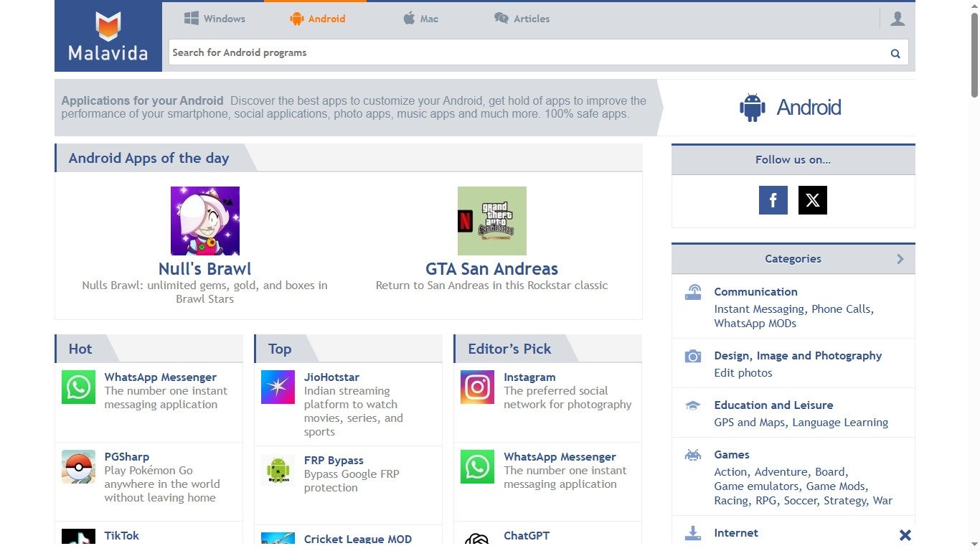The height and width of the screenshot is (551, 980).
Task: Open Design, Image and Photography category
Action: tap(798, 356)
